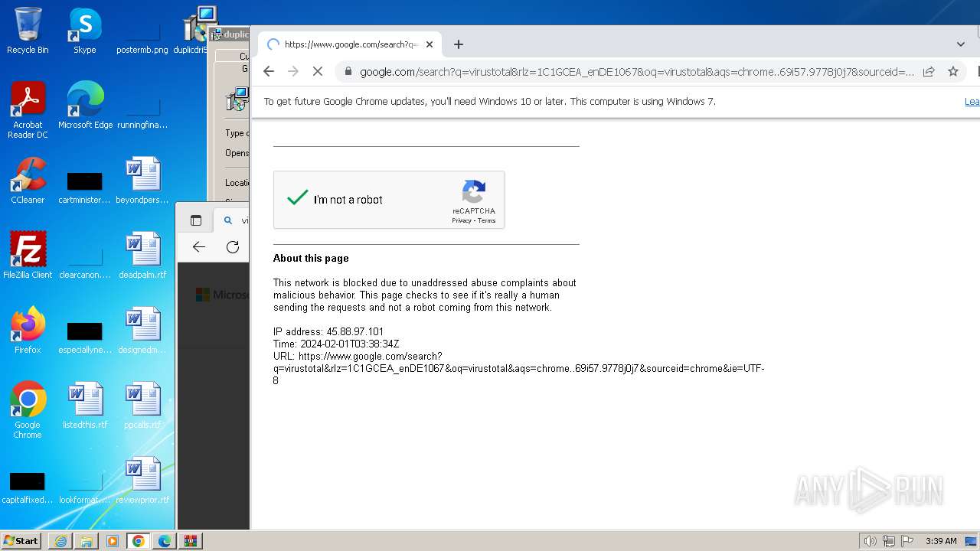Launch Google Chrome desktop shortcut
This screenshot has width=980, height=551.
pos(28,411)
